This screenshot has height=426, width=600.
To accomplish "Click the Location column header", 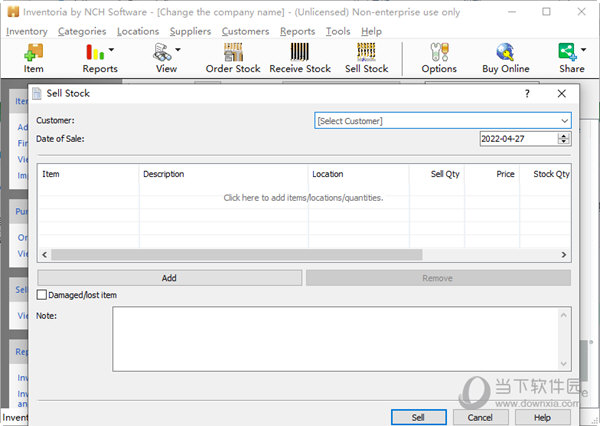I will coord(359,174).
